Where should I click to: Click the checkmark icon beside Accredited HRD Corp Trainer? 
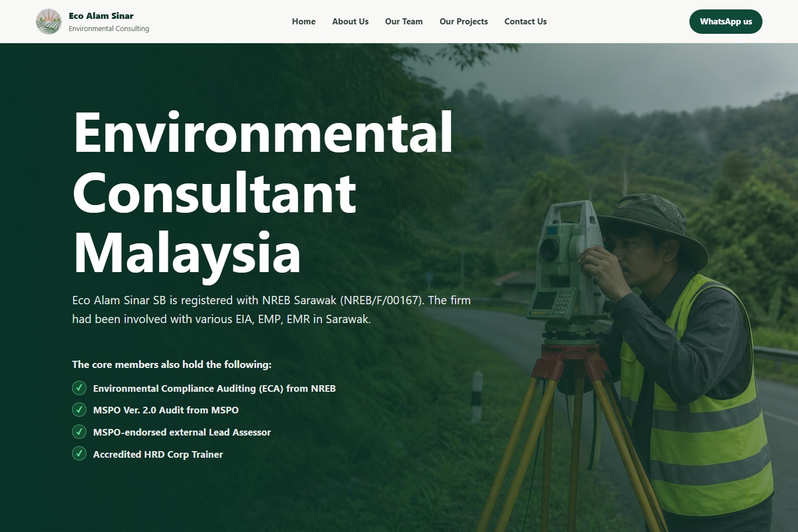coord(79,454)
